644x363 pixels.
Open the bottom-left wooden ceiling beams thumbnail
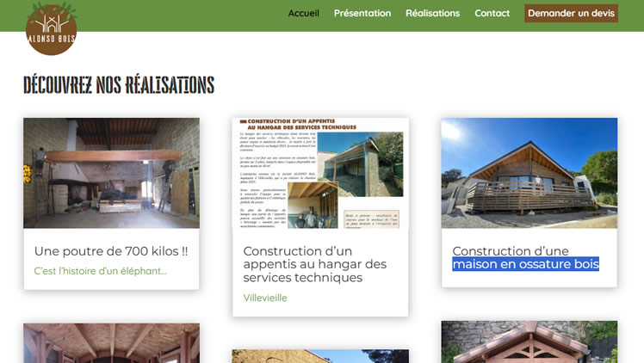(x=111, y=343)
